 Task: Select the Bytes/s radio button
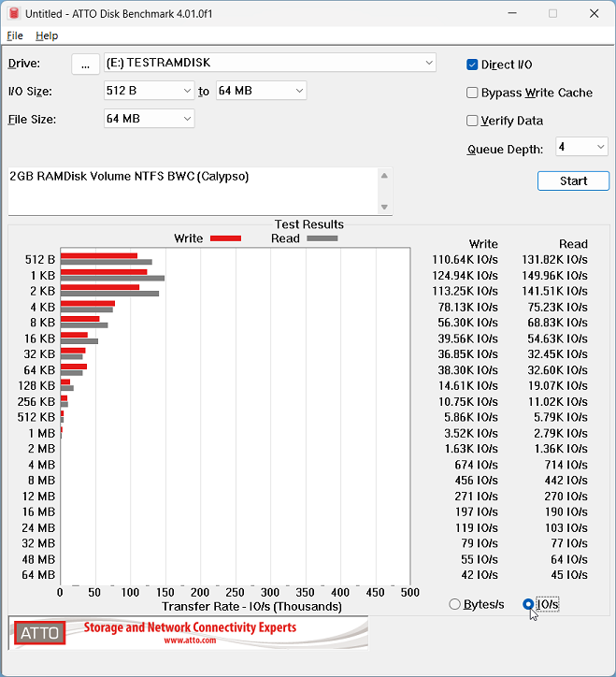click(x=454, y=604)
